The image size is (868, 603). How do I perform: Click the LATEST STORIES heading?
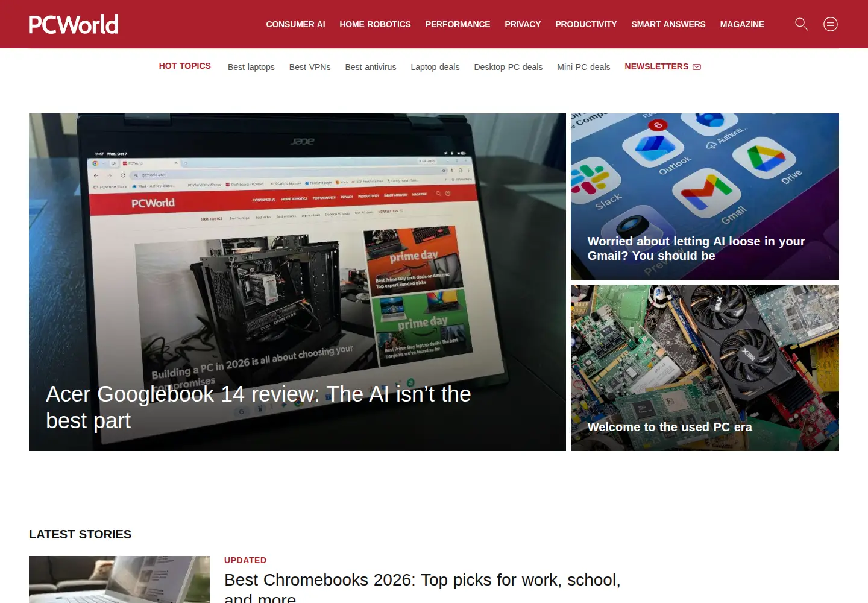coord(80,534)
